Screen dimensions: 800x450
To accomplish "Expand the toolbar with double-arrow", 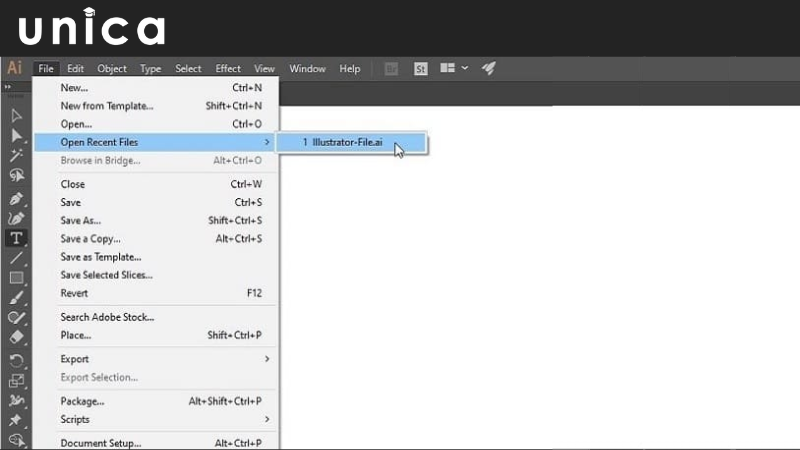I will click(8, 88).
